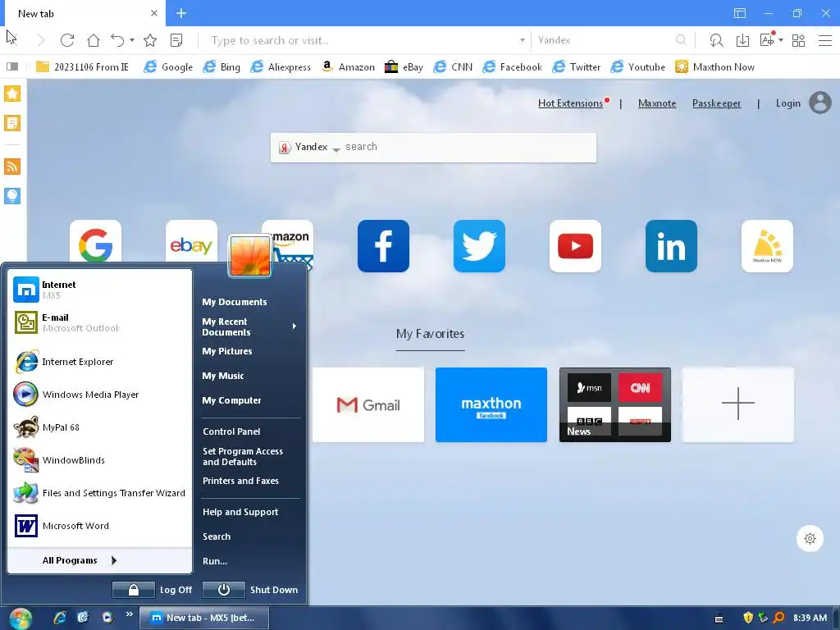This screenshot has height=630, width=840.
Task: Launch MyPal 68 from Start menu
Action: [x=99, y=427]
